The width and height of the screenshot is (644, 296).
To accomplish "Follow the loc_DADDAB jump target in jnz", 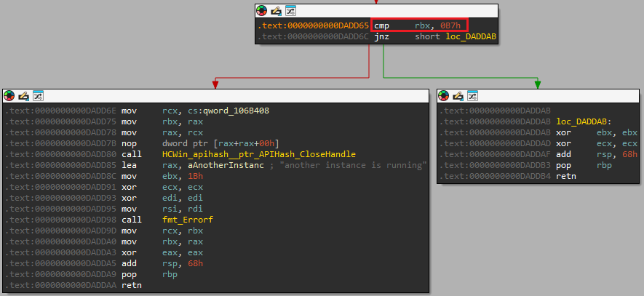I will pyautogui.click(x=469, y=37).
